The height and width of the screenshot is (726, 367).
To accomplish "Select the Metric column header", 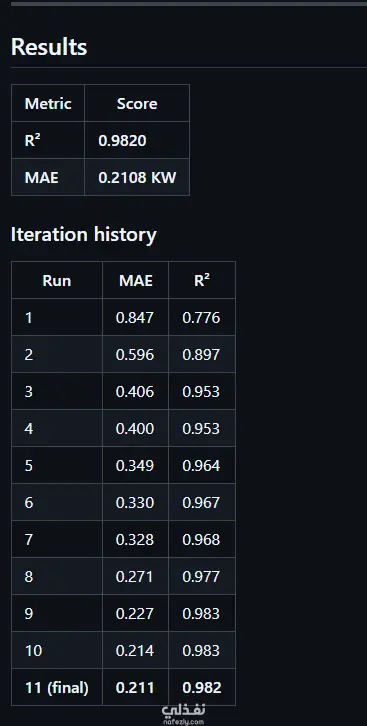I will coord(48,103).
